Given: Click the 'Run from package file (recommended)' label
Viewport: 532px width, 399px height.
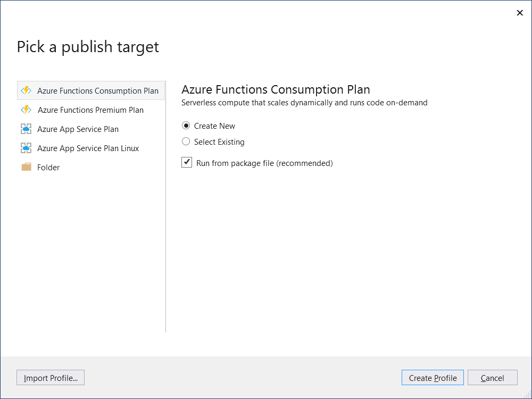Looking at the screenshot, I should pyautogui.click(x=264, y=163).
